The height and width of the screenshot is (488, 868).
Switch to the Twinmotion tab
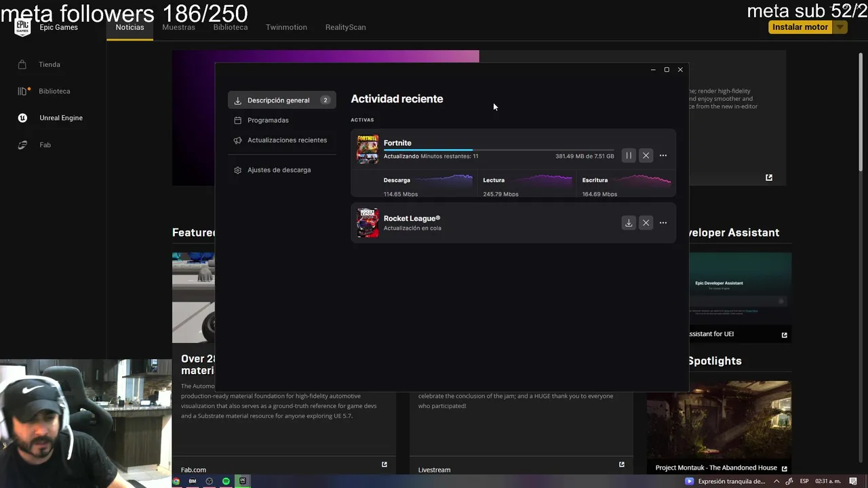tap(286, 27)
